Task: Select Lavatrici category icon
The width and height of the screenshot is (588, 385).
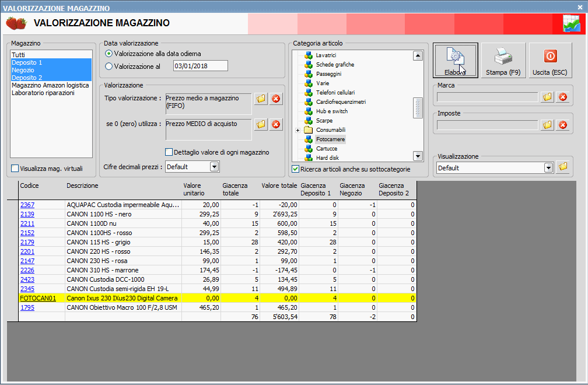Action: [308, 55]
